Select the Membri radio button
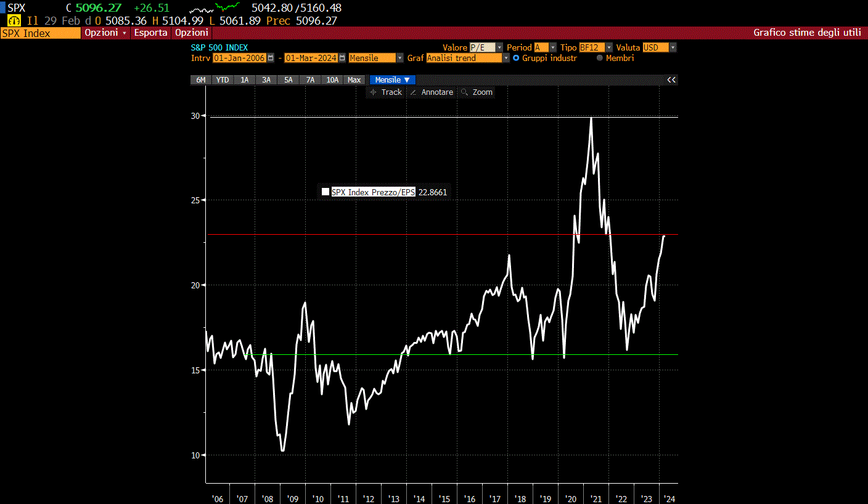868x504 pixels. point(600,58)
